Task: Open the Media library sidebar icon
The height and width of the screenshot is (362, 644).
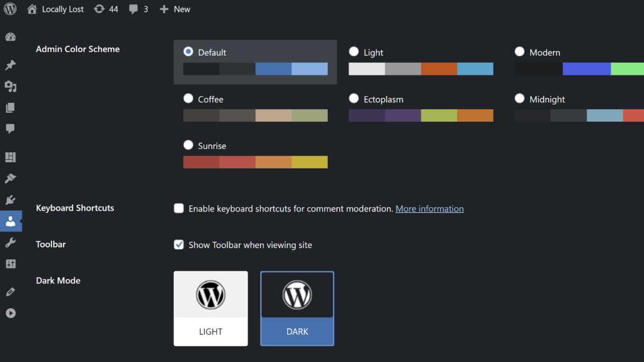Action: 10,86
